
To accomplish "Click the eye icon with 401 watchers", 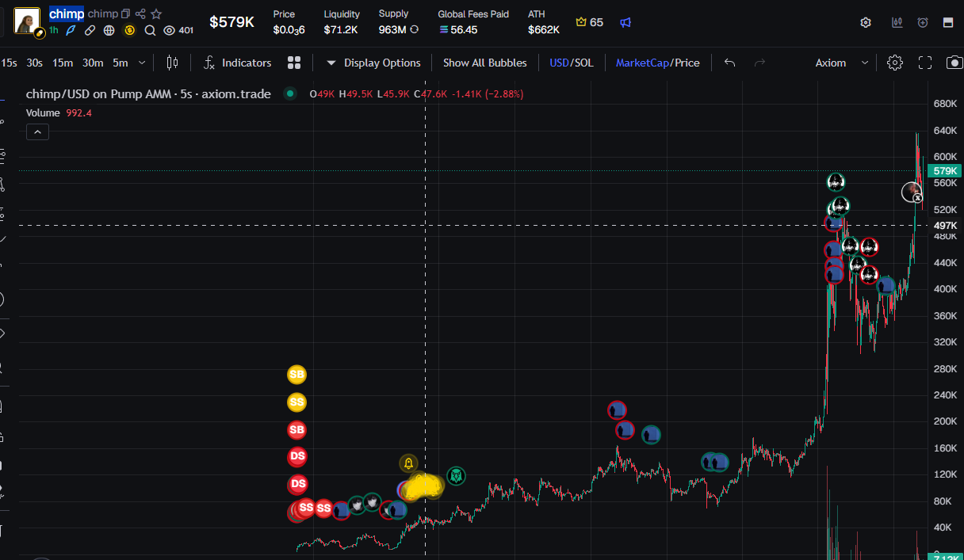I will 169,30.
